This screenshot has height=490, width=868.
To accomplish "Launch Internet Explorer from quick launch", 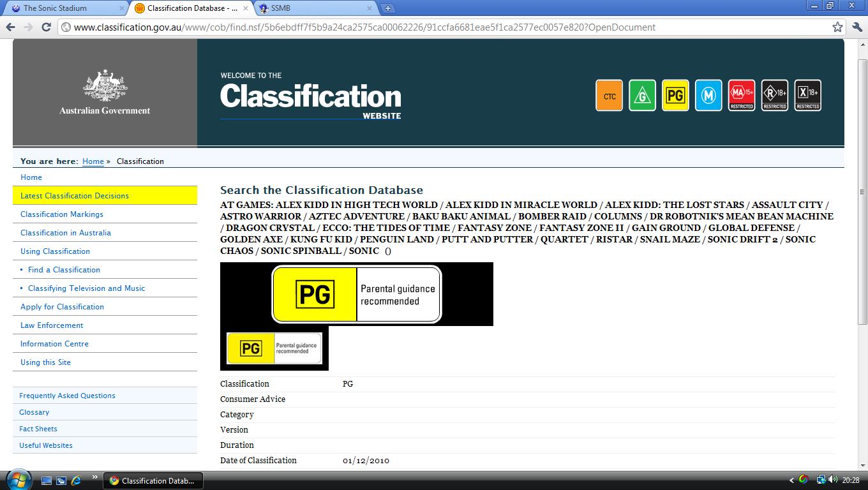I will coord(77,480).
